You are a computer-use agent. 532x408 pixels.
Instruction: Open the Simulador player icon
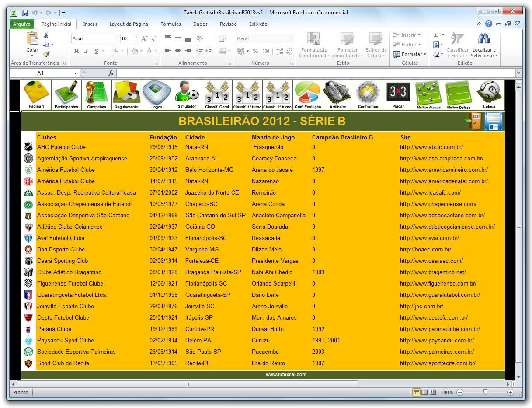coord(187,94)
